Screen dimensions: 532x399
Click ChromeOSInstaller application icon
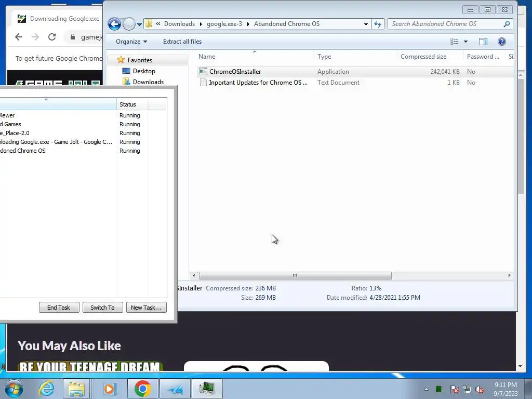pos(203,71)
